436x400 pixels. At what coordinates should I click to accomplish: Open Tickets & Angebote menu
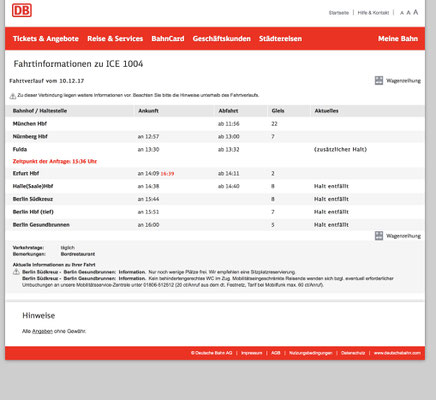46,39
